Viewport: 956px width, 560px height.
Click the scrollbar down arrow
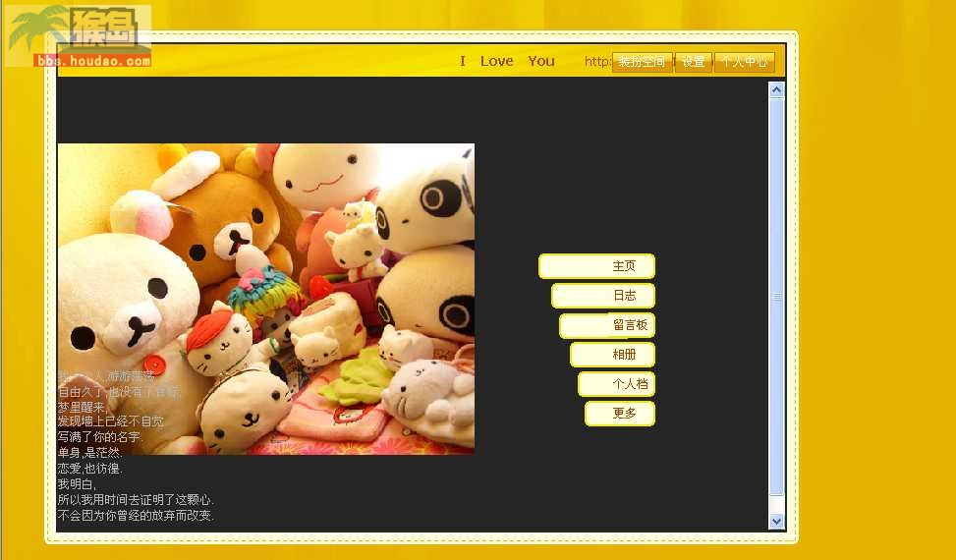(776, 521)
